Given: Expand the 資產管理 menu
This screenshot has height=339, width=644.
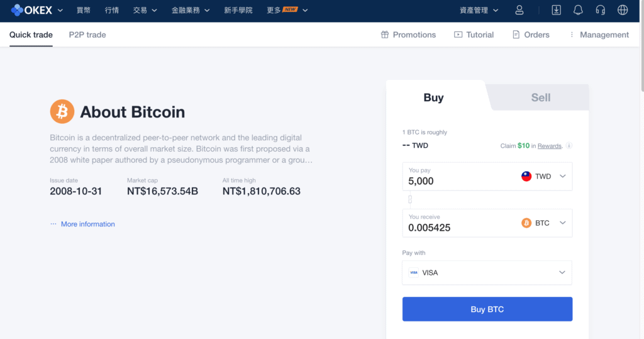Looking at the screenshot, I should tap(479, 10).
